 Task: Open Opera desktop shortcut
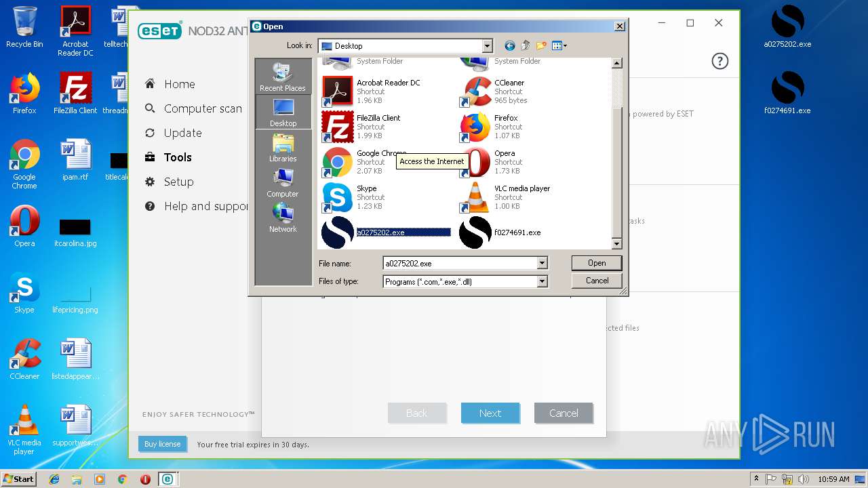click(x=24, y=226)
